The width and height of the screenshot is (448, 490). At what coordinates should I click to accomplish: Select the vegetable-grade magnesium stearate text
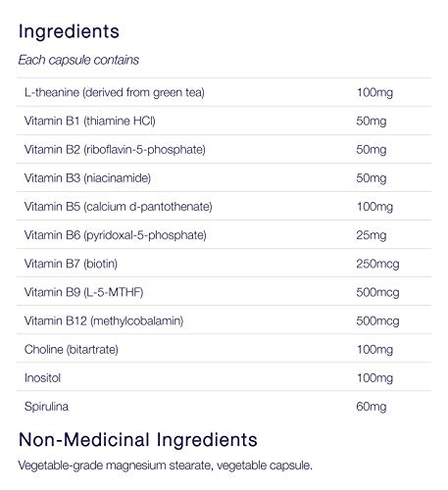pyautogui.click(x=116, y=465)
